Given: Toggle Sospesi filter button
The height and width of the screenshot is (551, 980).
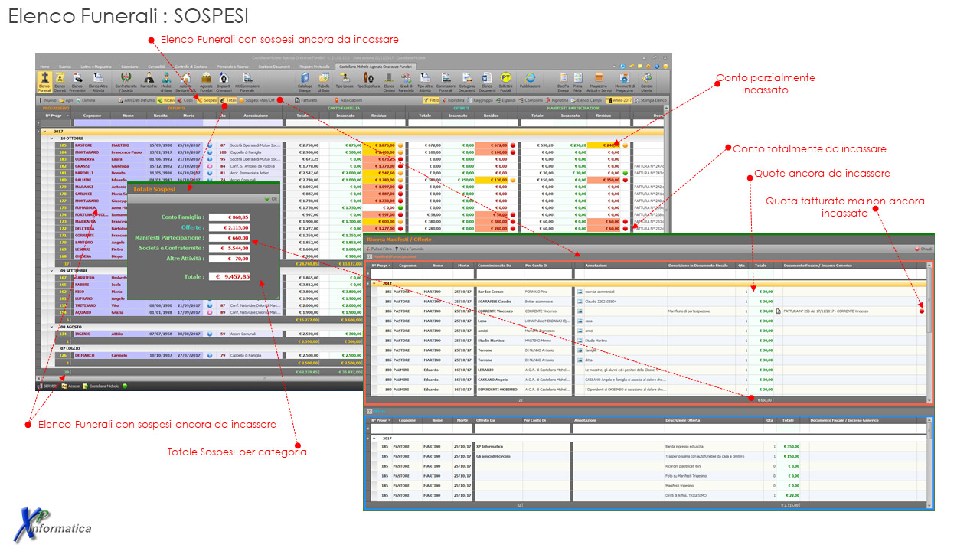Looking at the screenshot, I should coord(207,100).
